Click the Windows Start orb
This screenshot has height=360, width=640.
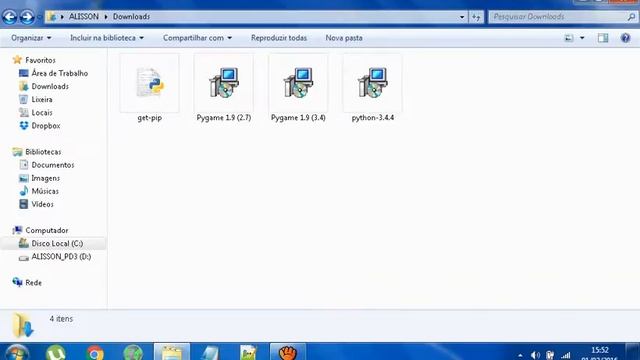[17, 353]
